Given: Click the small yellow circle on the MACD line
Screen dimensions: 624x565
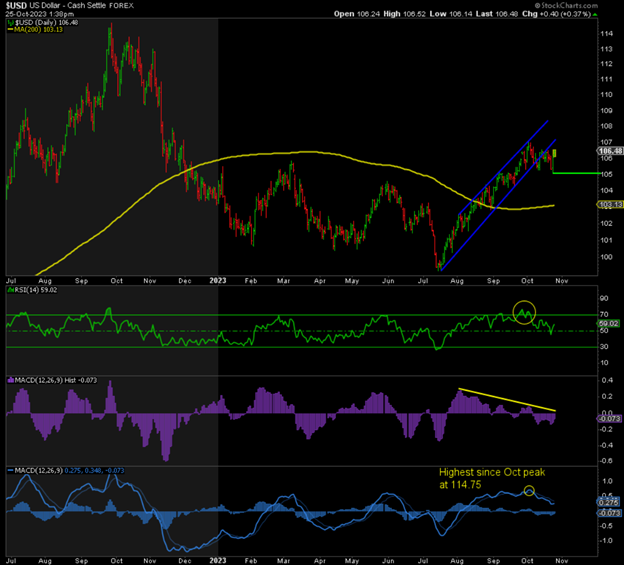Looking at the screenshot, I should click(529, 490).
